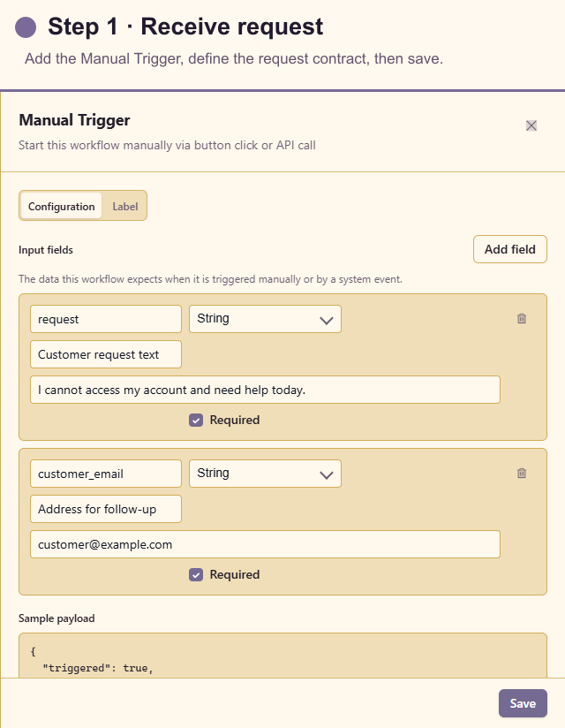Click the 'The data this workflow expects' help text
The height and width of the screenshot is (728, 565).
tap(210, 279)
